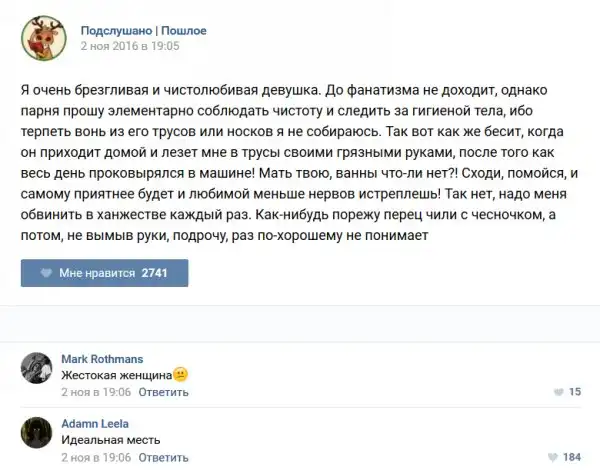Click the post timestamp 2 ноя 2016 в 19:05

129,47
